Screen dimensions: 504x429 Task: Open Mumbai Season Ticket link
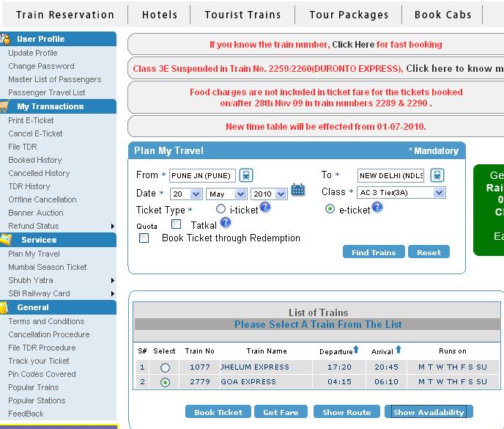point(48,267)
